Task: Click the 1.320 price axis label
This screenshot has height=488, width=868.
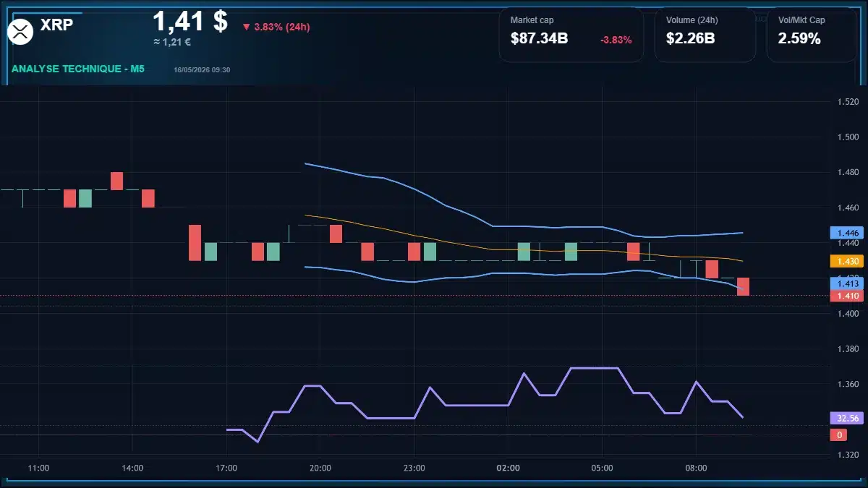Action: [848, 455]
